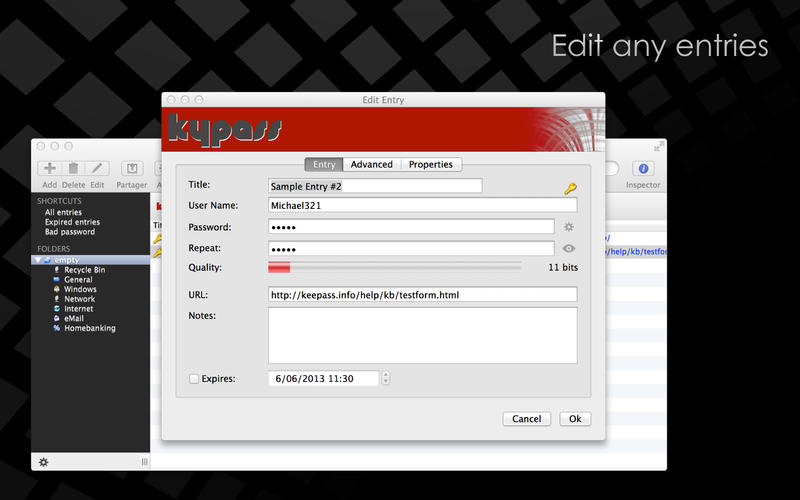This screenshot has height=500, width=800.
Task: Click the Edit pencil toolbar icon
Action: coord(97,169)
